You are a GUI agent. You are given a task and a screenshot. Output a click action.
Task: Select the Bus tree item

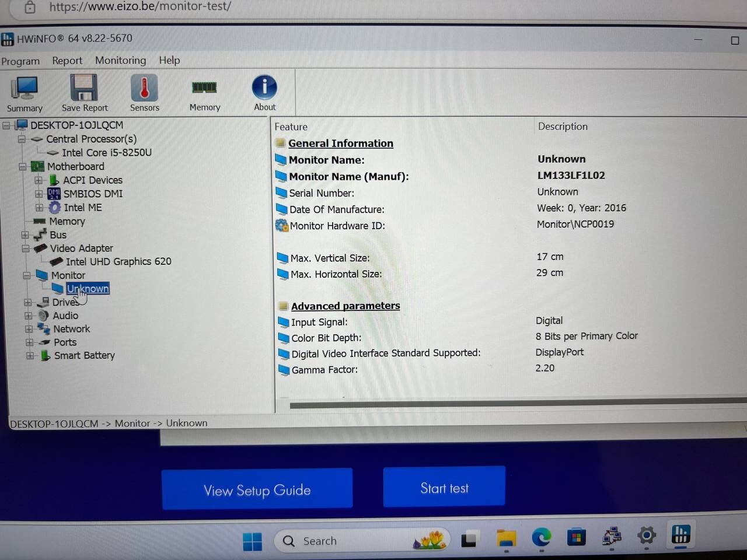point(58,235)
